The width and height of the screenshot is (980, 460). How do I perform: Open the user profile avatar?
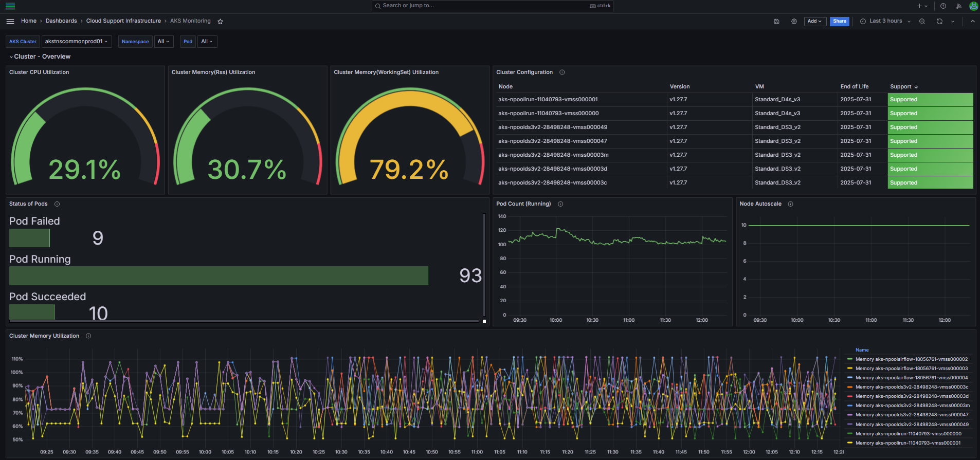pos(973,6)
